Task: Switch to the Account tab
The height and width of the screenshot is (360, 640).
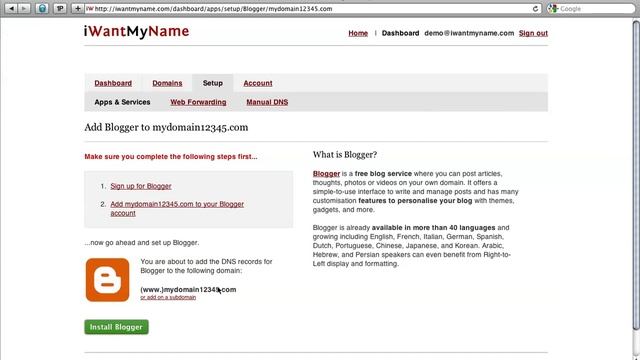Action: coord(258,83)
